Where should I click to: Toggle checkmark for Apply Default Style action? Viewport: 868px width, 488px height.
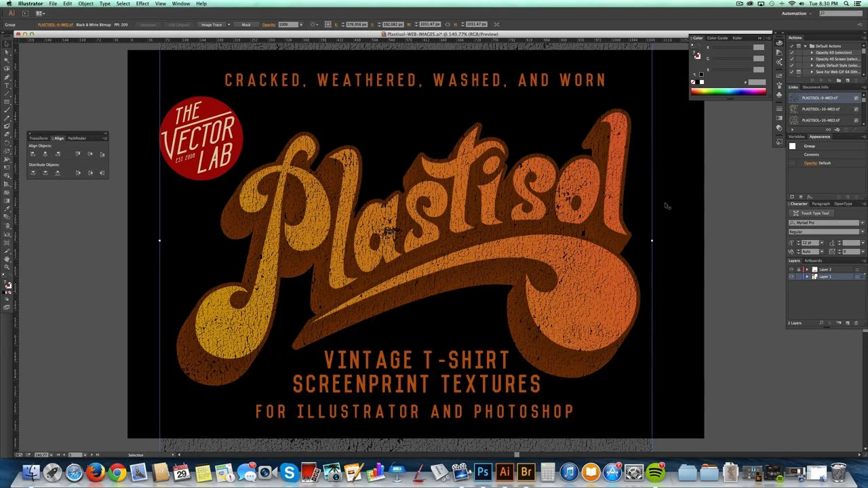tap(791, 66)
